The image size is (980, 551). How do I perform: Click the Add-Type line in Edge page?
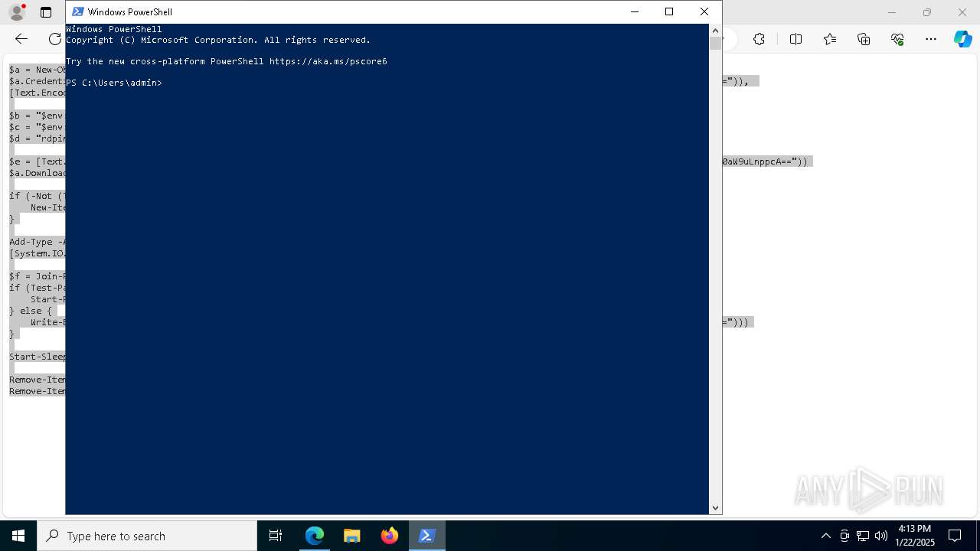(x=38, y=242)
